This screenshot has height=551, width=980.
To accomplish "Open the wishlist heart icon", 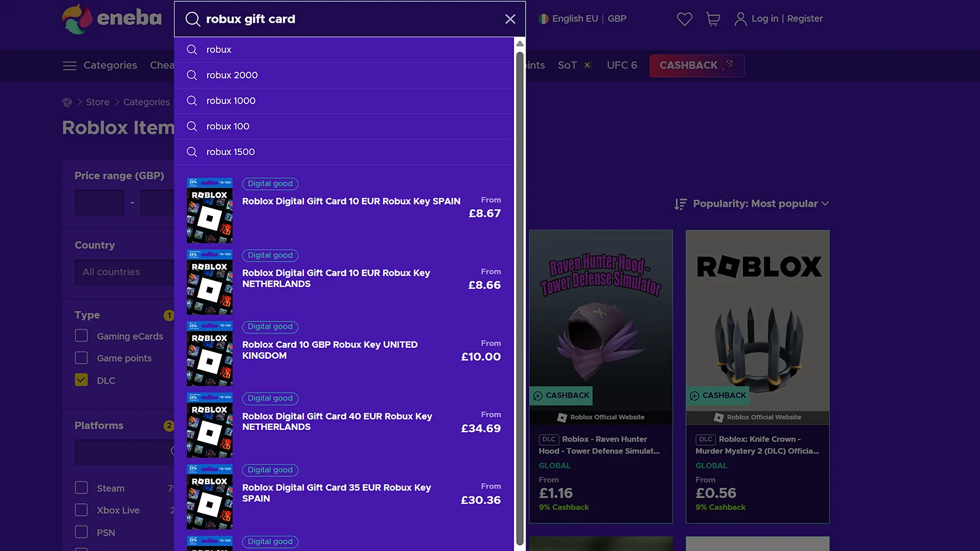I will tap(685, 19).
